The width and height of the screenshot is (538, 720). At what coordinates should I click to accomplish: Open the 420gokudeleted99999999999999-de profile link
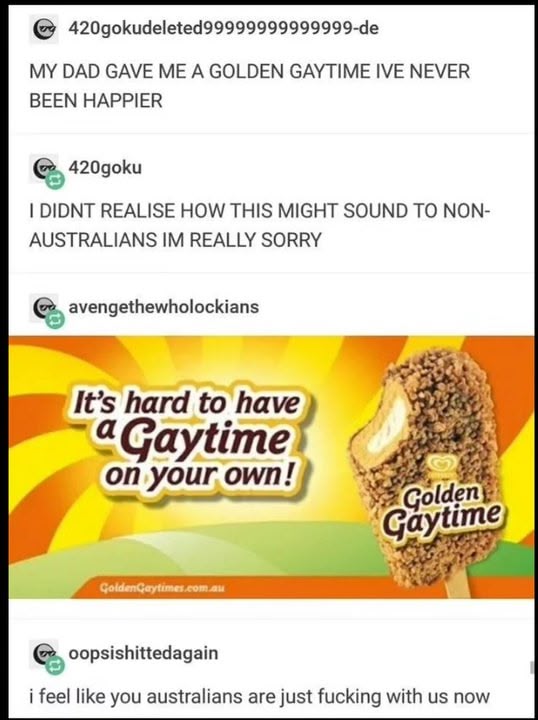224,28
